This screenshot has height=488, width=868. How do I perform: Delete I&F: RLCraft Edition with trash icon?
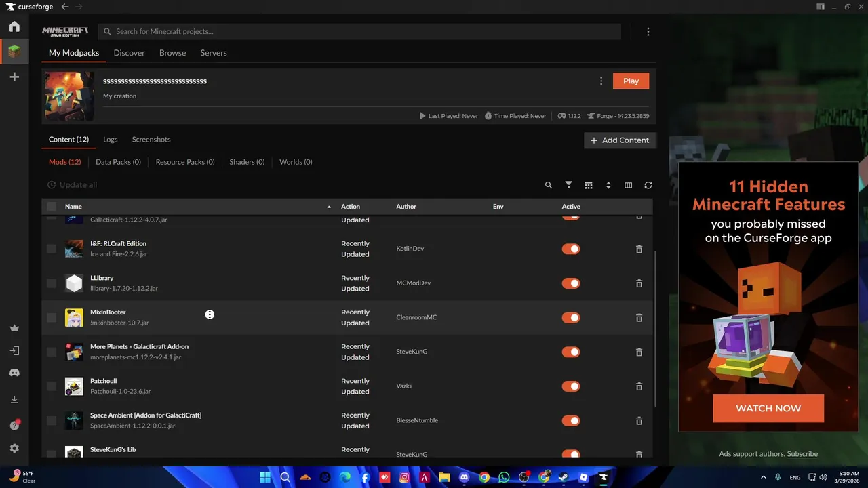click(x=639, y=249)
